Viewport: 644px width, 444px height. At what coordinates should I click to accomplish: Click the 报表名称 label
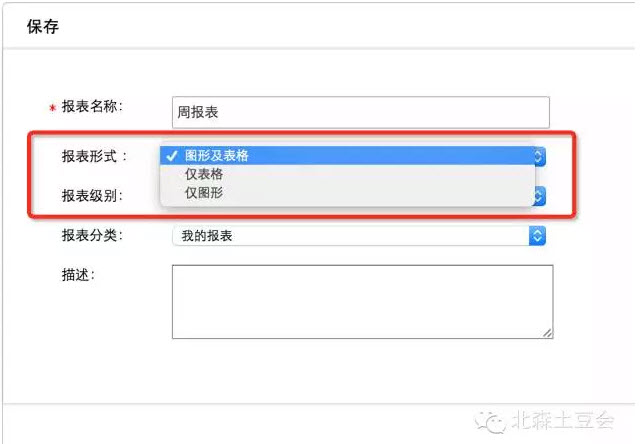pyautogui.click(x=92, y=107)
